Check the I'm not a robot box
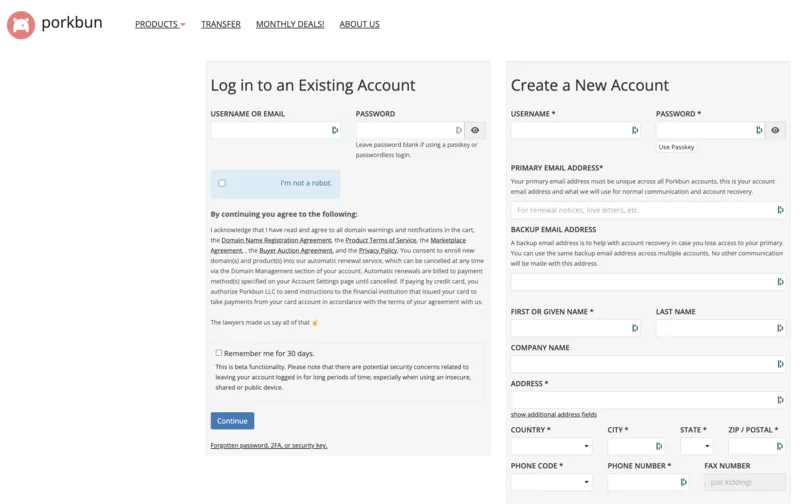The image size is (800, 504). 222,183
